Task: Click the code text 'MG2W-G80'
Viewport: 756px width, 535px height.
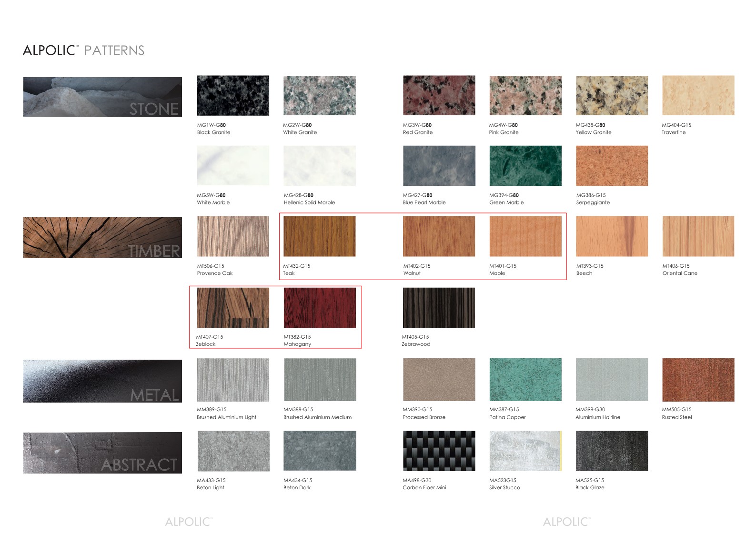Action: click(x=298, y=125)
